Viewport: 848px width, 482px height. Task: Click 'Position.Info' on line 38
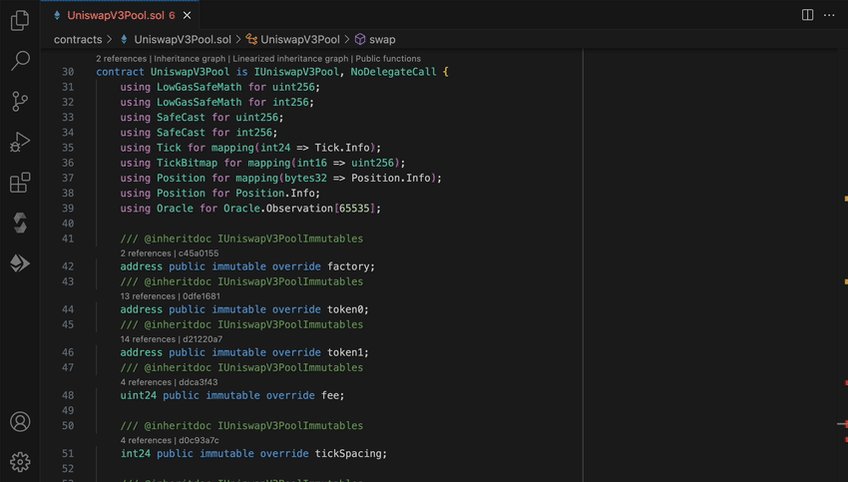point(275,193)
